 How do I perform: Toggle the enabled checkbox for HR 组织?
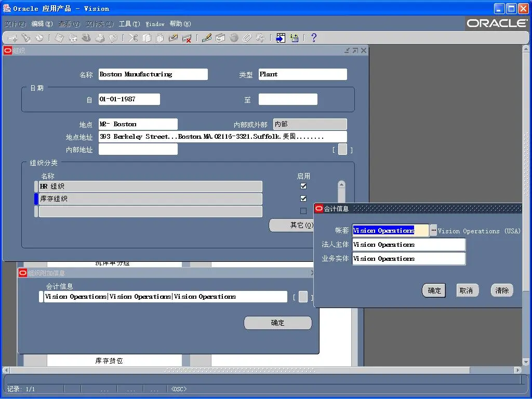pos(303,186)
